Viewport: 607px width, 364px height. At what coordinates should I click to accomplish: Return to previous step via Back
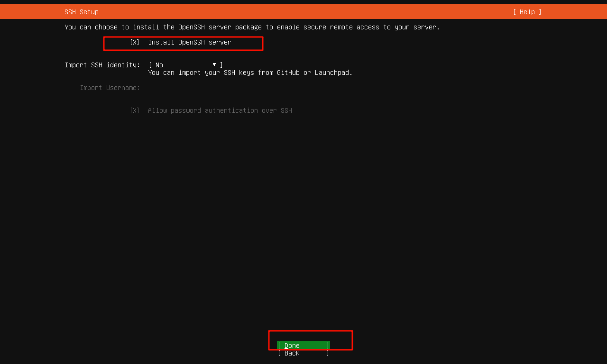(x=303, y=353)
